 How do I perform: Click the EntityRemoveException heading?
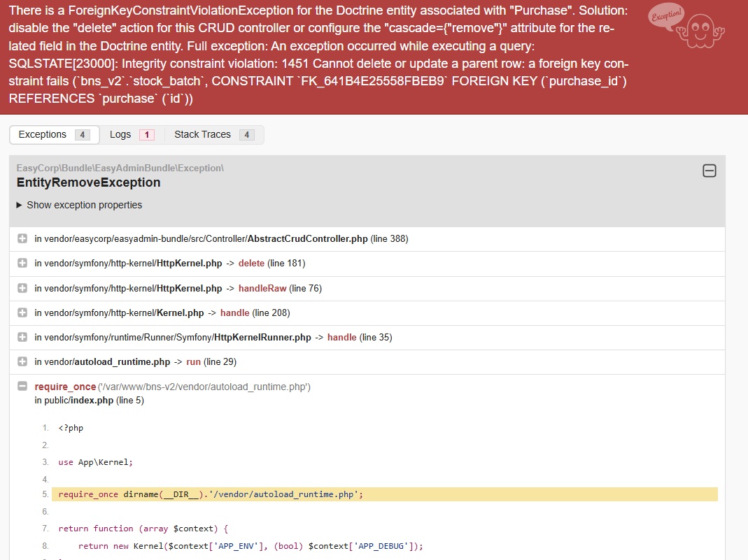[88, 182]
